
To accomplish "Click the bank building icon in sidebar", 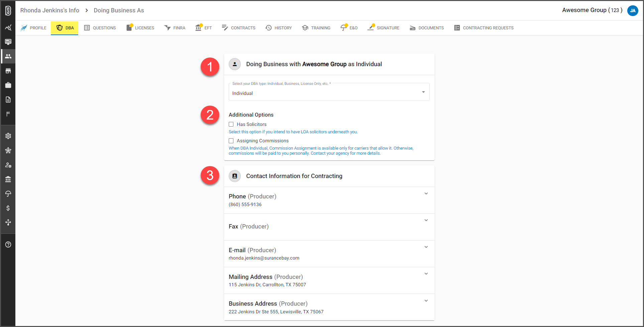I will pos(8,179).
